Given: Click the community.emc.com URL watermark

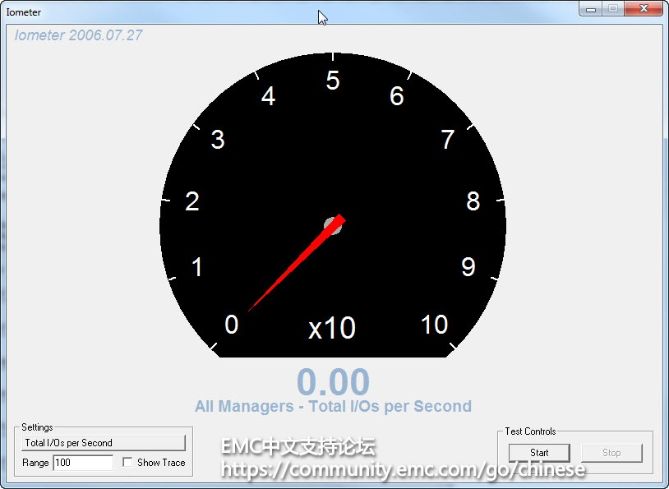Looking at the screenshot, I should [x=402, y=469].
